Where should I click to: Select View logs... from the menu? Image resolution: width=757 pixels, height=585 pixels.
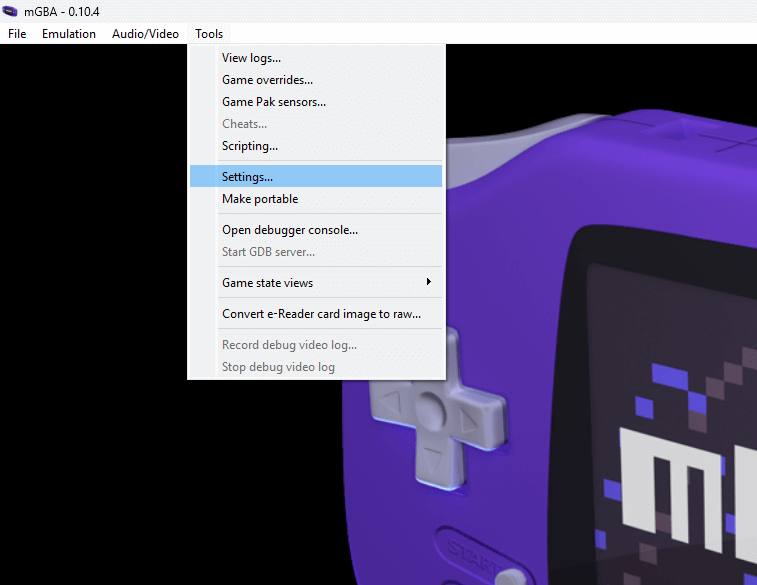pyautogui.click(x=251, y=58)
